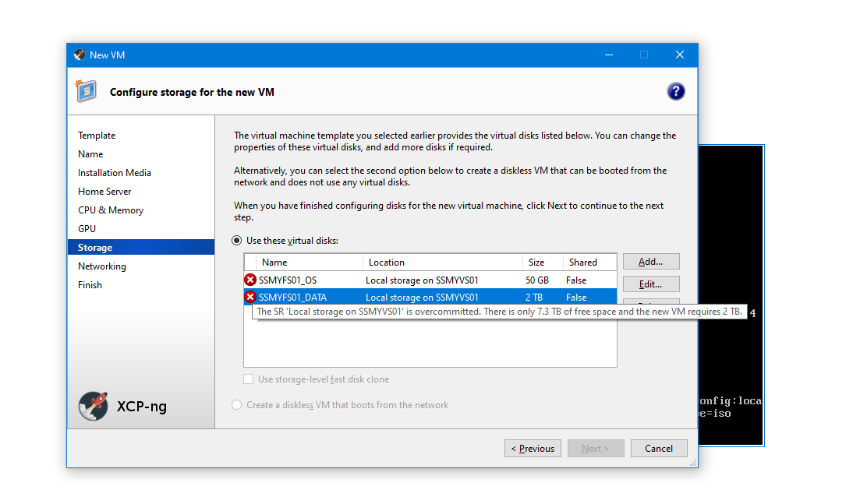The image size is (860, 504).
Task: Go to the Template wizard step
Action: [97, 136]
